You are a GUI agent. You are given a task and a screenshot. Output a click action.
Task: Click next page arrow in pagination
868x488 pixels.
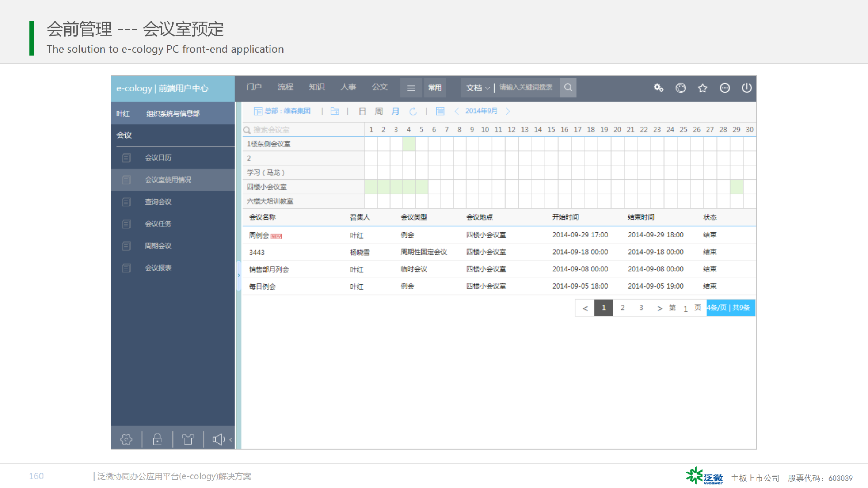point(660,308)
